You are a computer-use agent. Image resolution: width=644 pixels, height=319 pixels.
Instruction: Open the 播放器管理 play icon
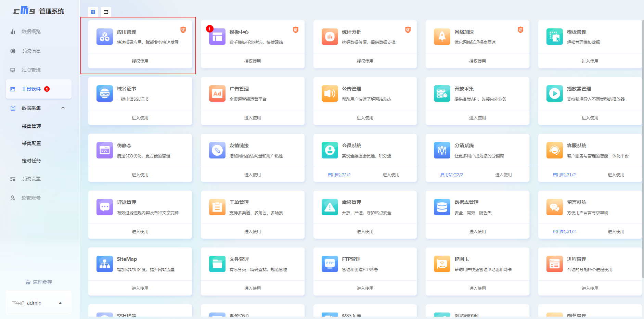[x=555, y=93]
